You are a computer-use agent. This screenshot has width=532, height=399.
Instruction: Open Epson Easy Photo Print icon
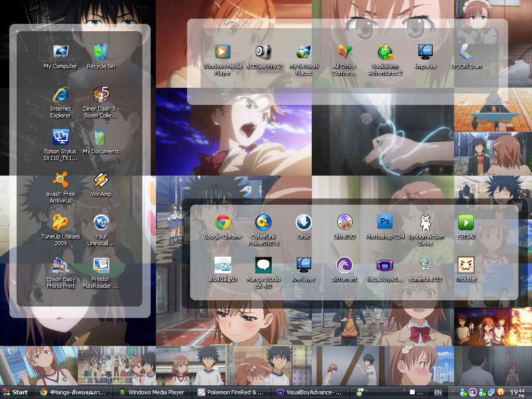60,273
